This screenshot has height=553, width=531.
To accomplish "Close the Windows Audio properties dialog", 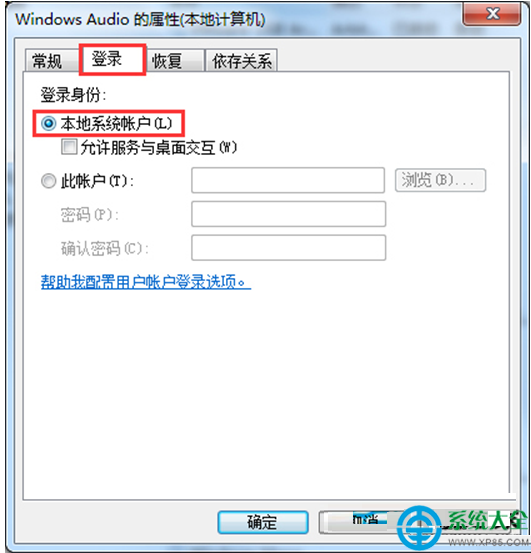I will point(492,14).
